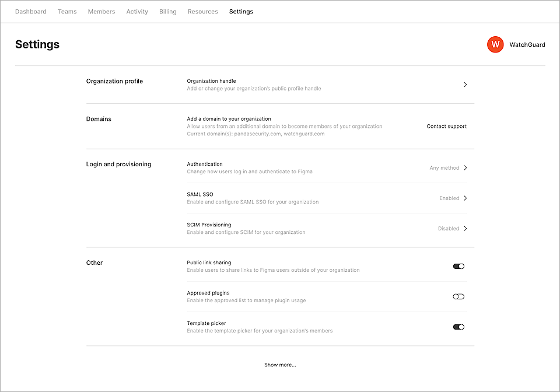Click the WatchGuard organization avatar icon
Image resolution: width=560 pixels, height=392 pixels.
[x=495, y=44]
